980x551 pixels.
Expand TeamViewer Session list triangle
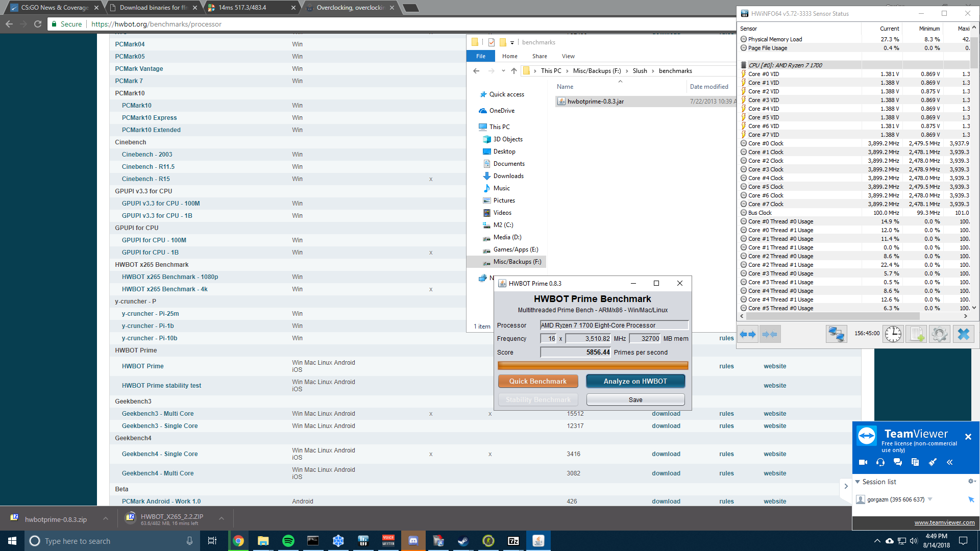(x=858, y=482)
